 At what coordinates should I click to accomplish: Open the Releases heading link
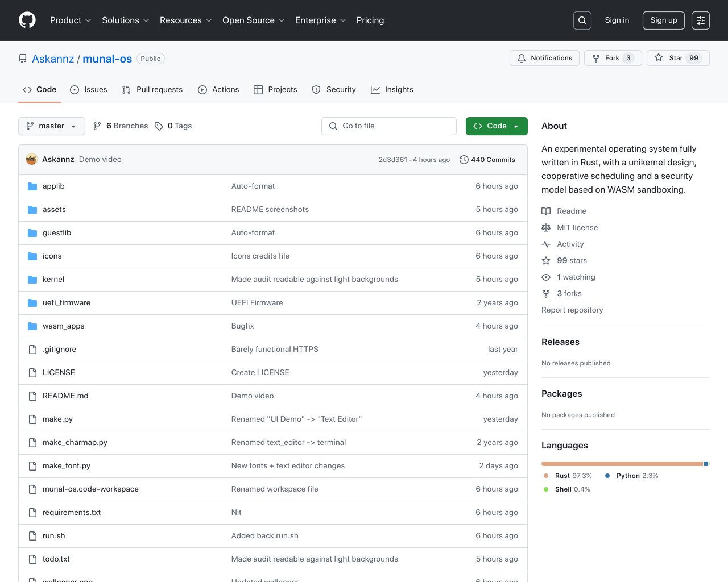(x=560, y=342)
